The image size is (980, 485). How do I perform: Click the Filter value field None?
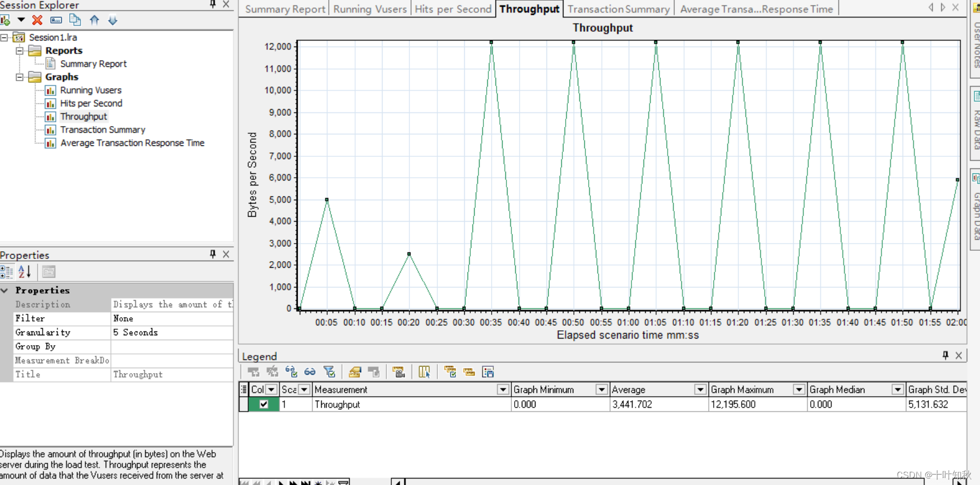point(172,318)
